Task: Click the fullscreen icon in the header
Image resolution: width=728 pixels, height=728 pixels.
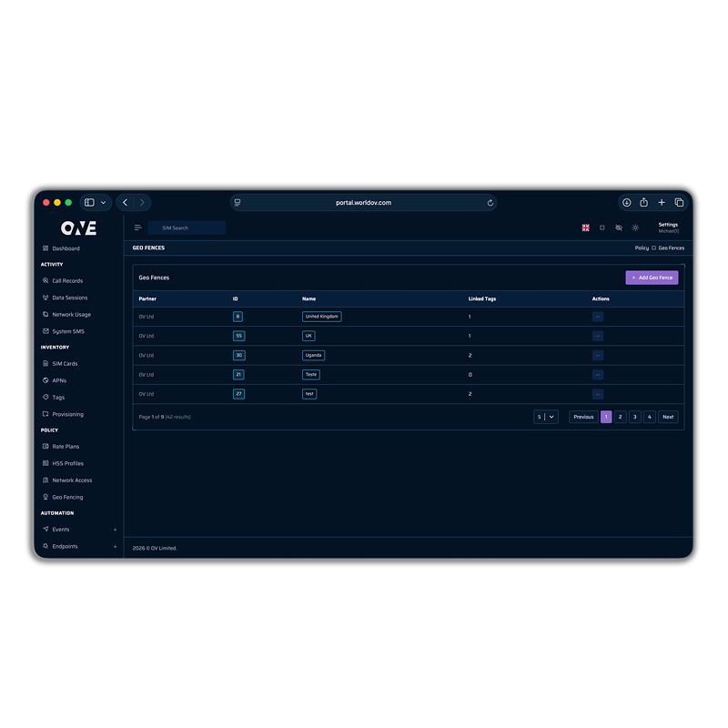Action: point(602,227)
